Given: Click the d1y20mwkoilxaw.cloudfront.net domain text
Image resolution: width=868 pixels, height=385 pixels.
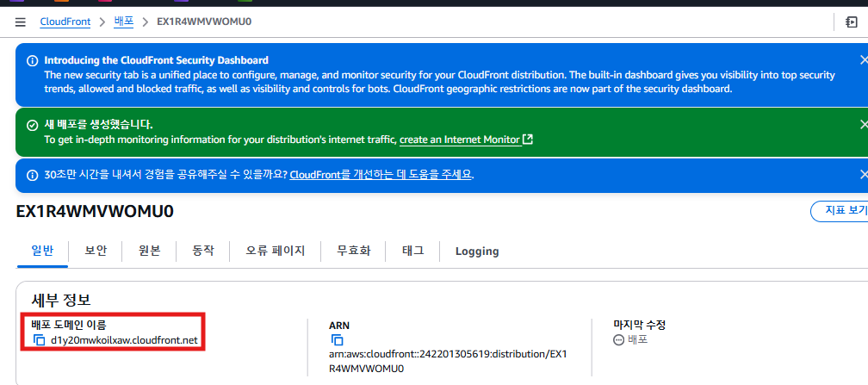Looking at the screenshot, I should tap(124, 340).
